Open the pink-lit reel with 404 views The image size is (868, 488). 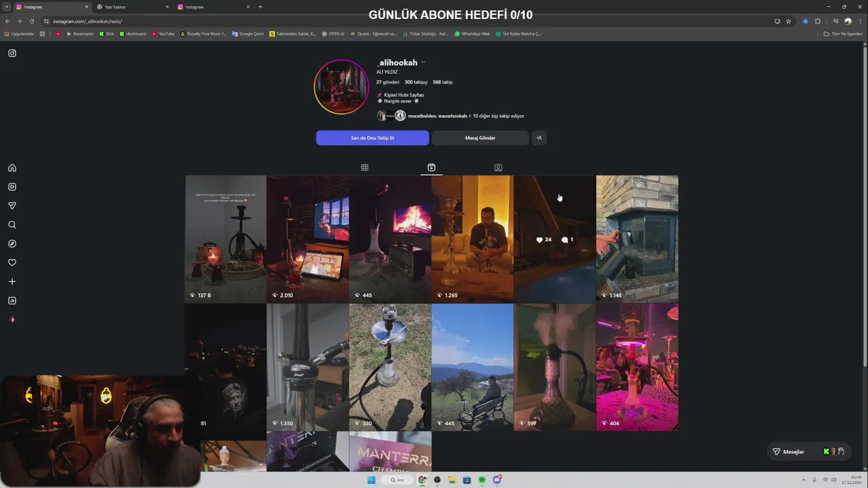pos(637,367)
